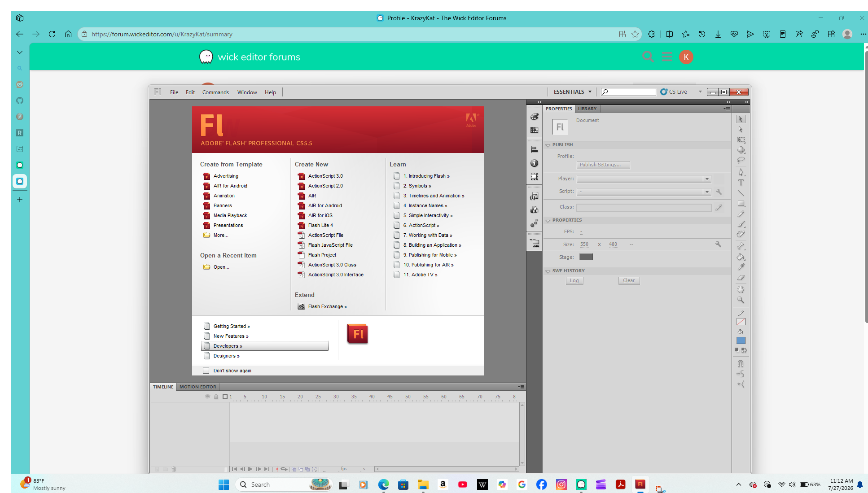Pick the Pencil tool
Viewport: 868px width, 493px height.
click(741, 214)
